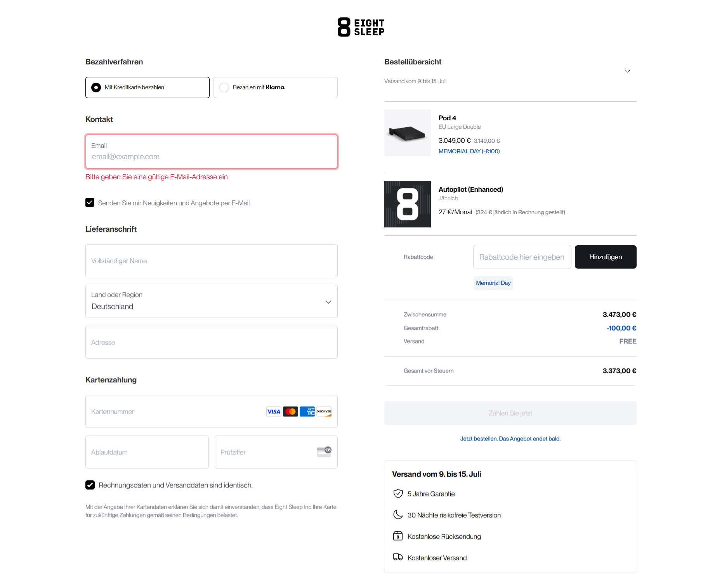Click the 5 Jahre Garantie shield icon
Image resolution: width=722 pixels, height=588 pixels.
(398, 494)
